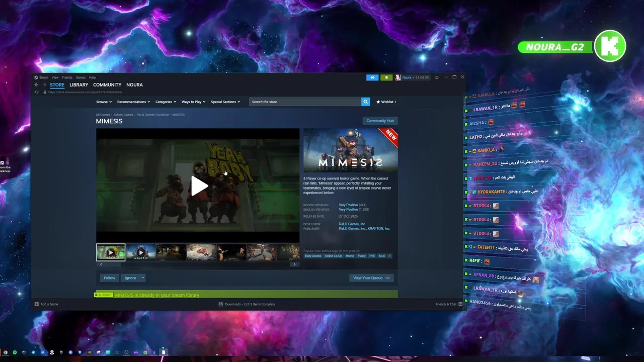This screenshot has width=644, height=362.
Task: Select the Horror tag
Action: [x=350, y=256]
